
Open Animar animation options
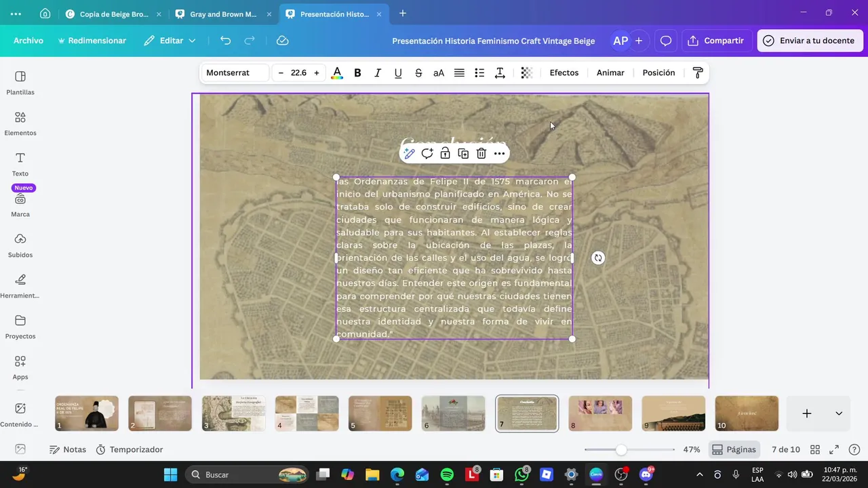click(x=610, y=73)
